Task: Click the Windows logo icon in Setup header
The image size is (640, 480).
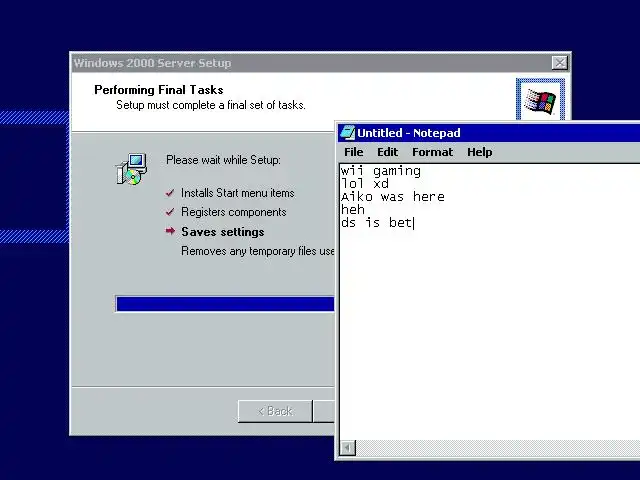Action: click(x=540, y=100)
